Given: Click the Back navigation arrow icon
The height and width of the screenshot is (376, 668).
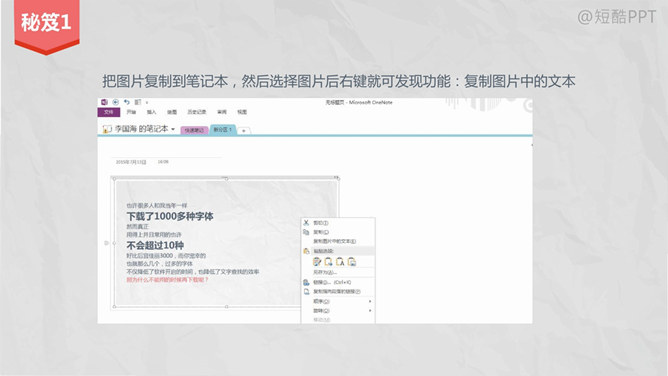Looking at the screenshot, I should (115, 102).
